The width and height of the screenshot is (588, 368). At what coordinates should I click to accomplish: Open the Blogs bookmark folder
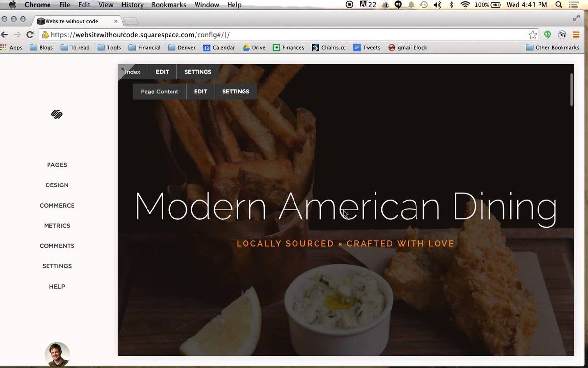(x=41, y=48)
